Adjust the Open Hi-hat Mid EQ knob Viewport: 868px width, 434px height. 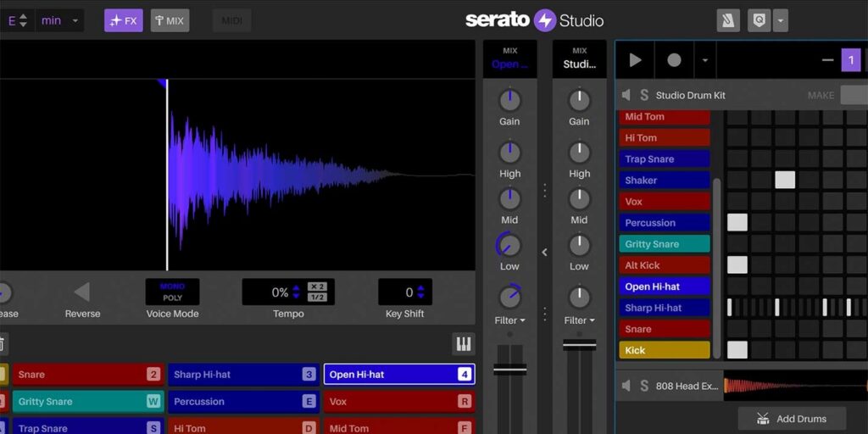[x=509, y=198]
